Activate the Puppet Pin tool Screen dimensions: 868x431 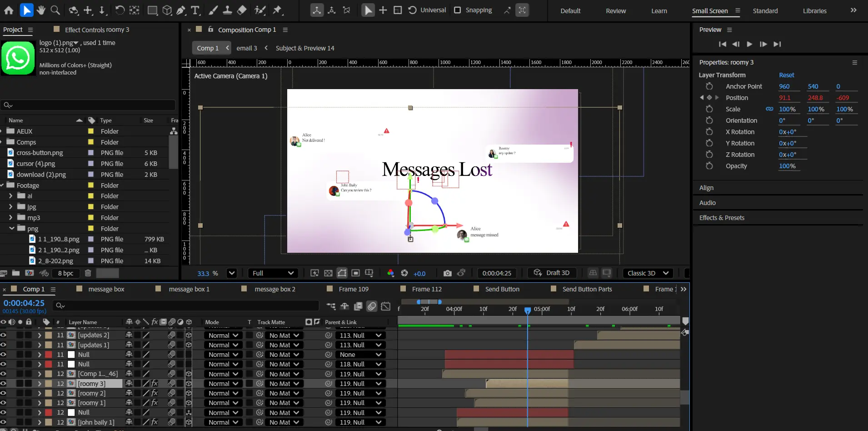click(x=277, y=10)
